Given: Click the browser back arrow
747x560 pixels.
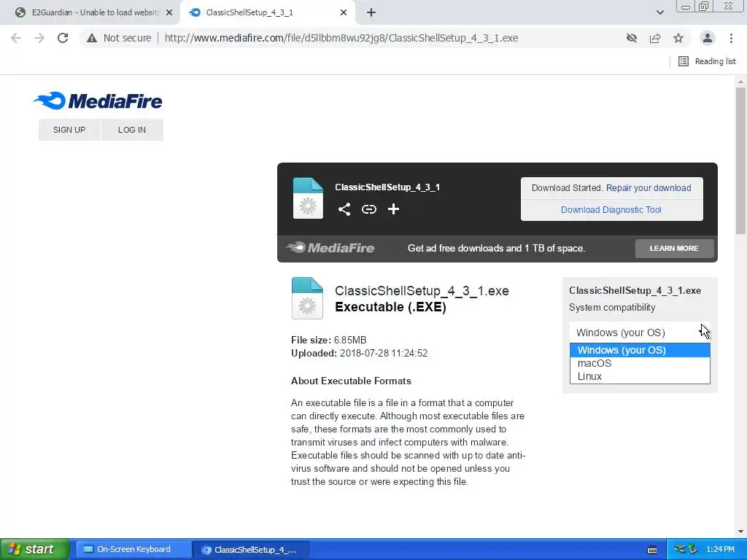Looking at the screenshot, I should pos(16,38).
